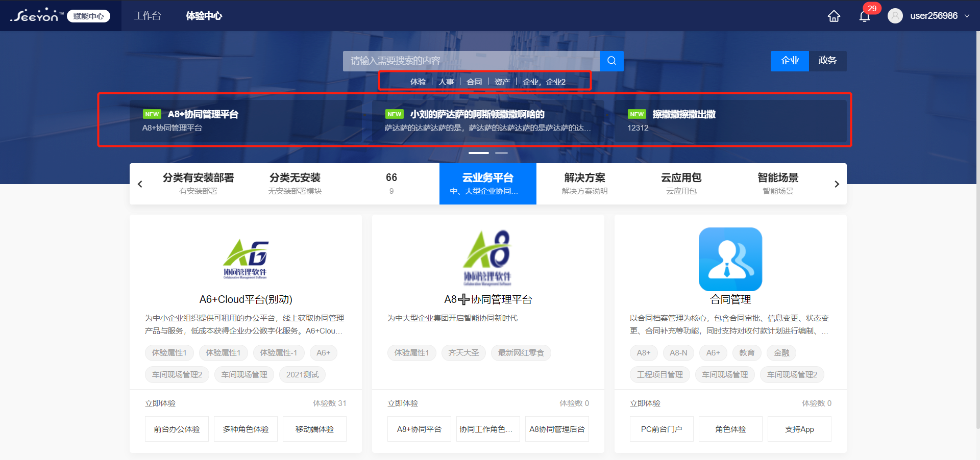The image size is (980, 460).
Task: Click the 赋能中心 badge
Action: coord(88,16)
